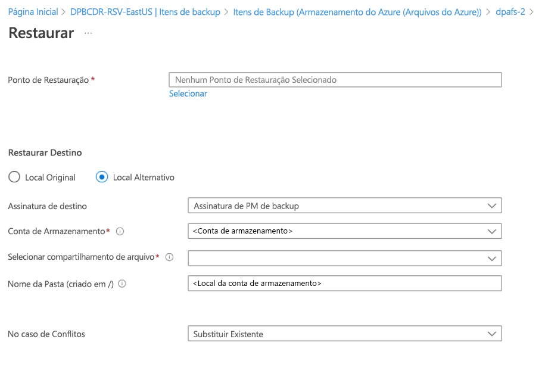Open the ellipsis menu next to Restaurar
Image resolution: width=545 pixels, height=392 pixels.
(88, 33)
